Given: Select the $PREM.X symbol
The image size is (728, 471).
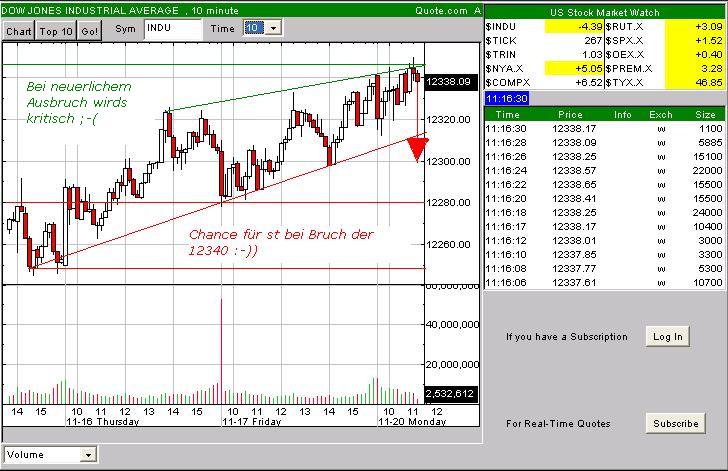Looking at the screenshot, I should 629,69.
